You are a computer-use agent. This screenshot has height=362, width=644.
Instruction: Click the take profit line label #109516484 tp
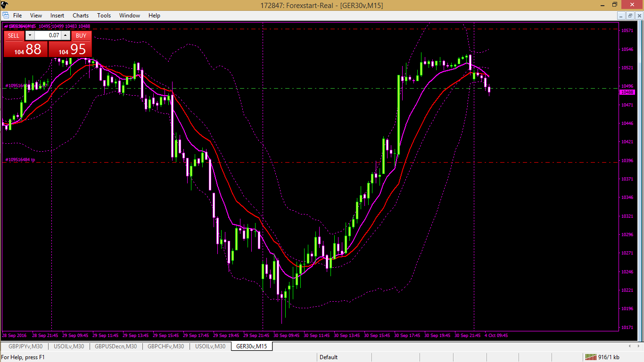click(x=20, y=160)
